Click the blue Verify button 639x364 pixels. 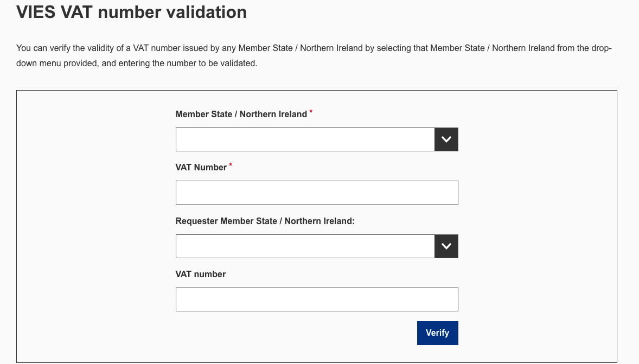[437, 333]
